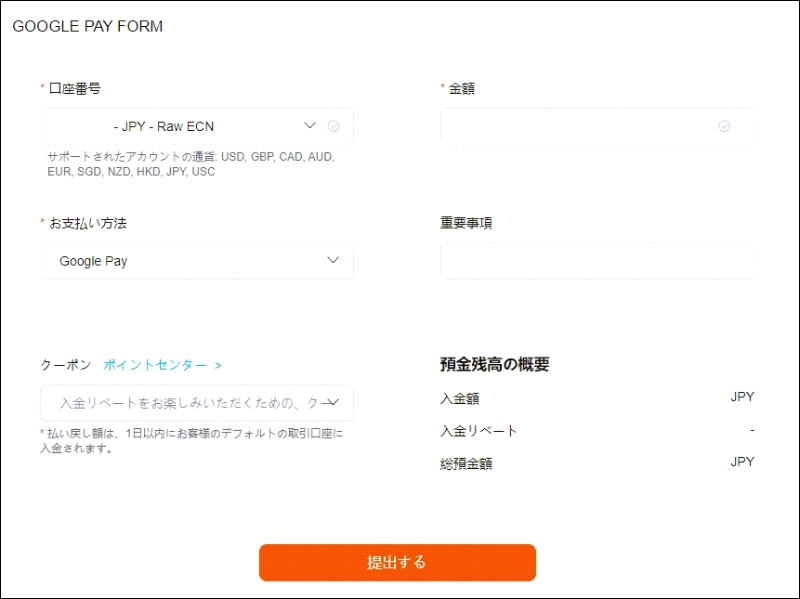Click the check icon in account number field
Image resolution: width=800 pixels, height=599 pixels.
(334, 126)
